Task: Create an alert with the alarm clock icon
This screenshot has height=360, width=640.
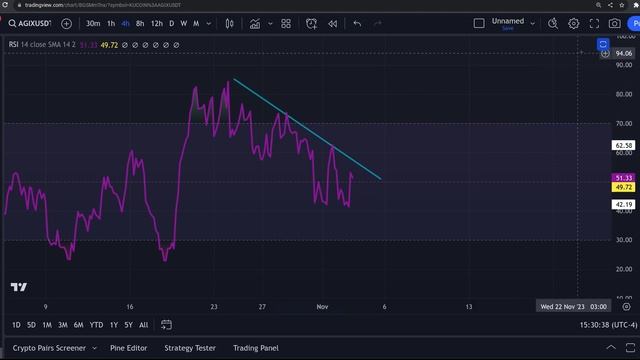Action: pyautogui.click(x=311, y=24)
